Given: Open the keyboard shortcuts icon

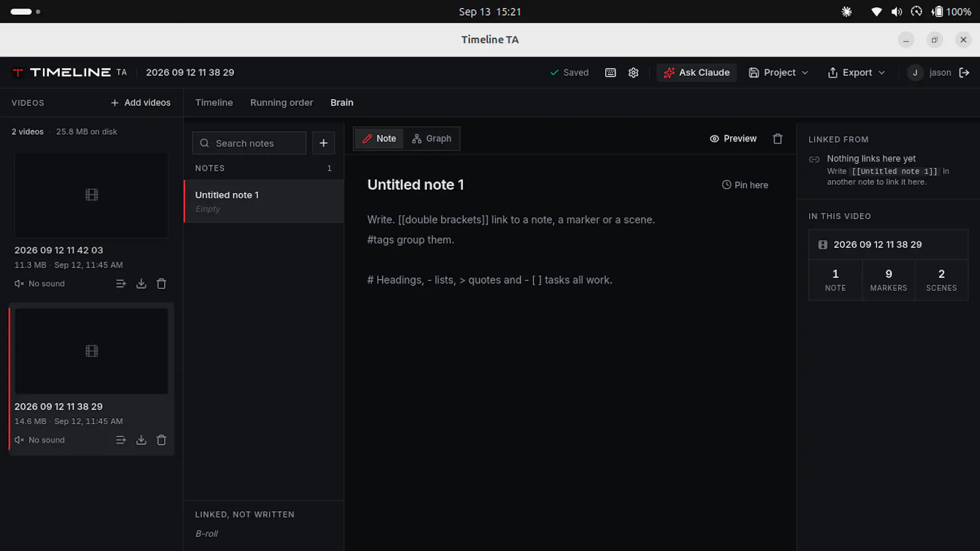Looking at the screenshot, I should 611,72.
